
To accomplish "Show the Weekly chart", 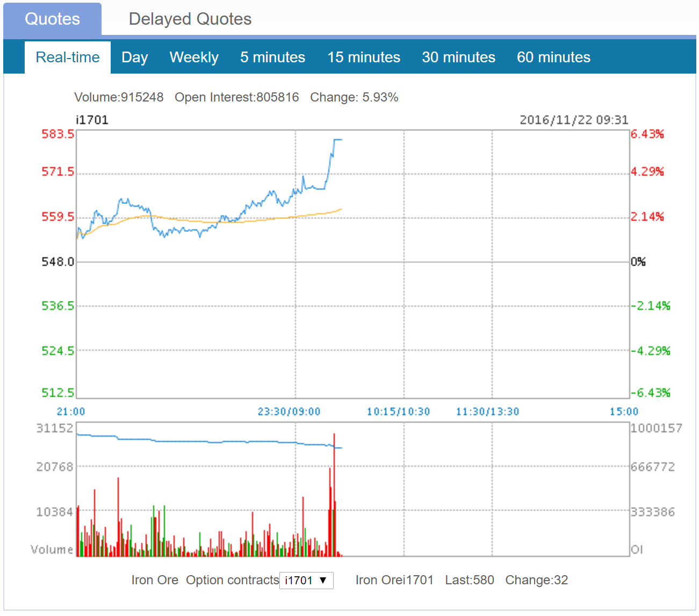I will point(194,57).
